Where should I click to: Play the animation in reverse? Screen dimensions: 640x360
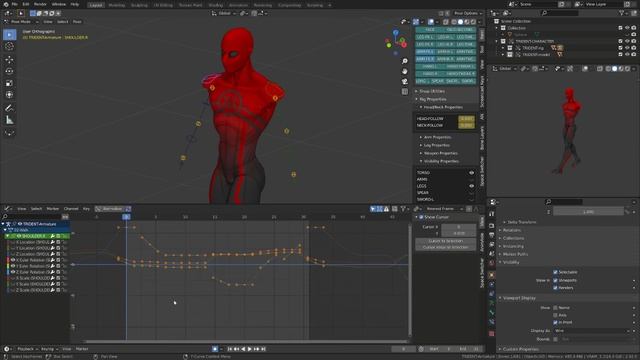click(x=243, y=349)
